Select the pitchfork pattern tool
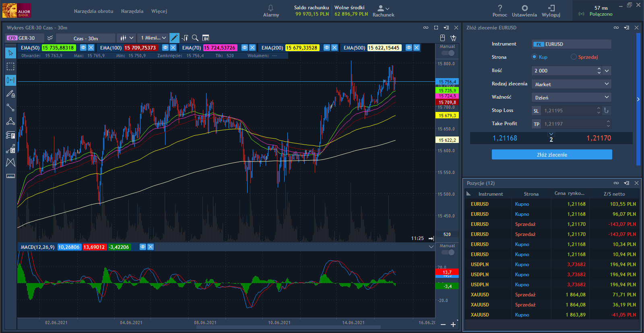644x333 pixels. (x=10, y=162)
